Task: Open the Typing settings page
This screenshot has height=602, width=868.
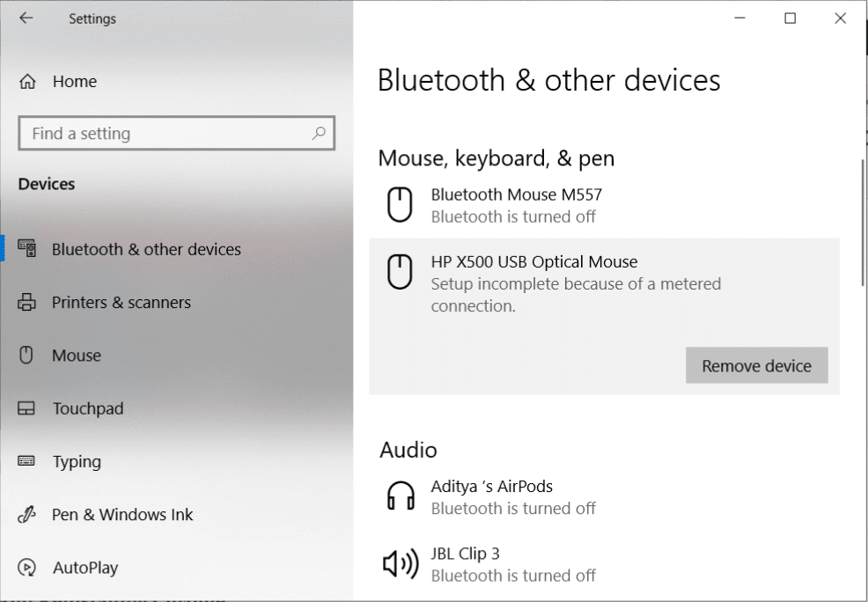Action: 77,461
